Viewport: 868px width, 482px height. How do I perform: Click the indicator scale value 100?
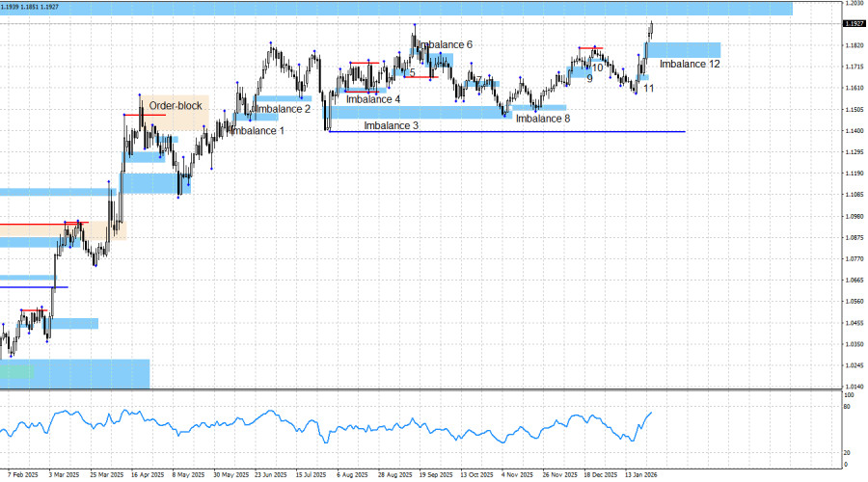coord(849,395)
